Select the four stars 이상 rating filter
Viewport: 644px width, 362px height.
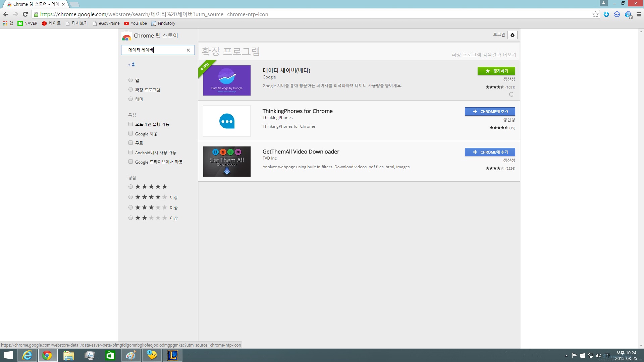pyautogui.click(x=130, y=197)
